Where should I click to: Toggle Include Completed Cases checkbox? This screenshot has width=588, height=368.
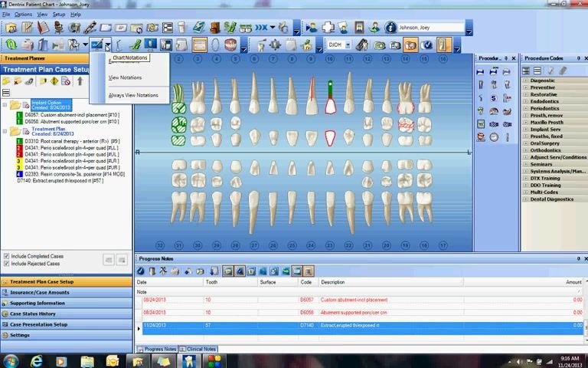click(x=6, y=256)
